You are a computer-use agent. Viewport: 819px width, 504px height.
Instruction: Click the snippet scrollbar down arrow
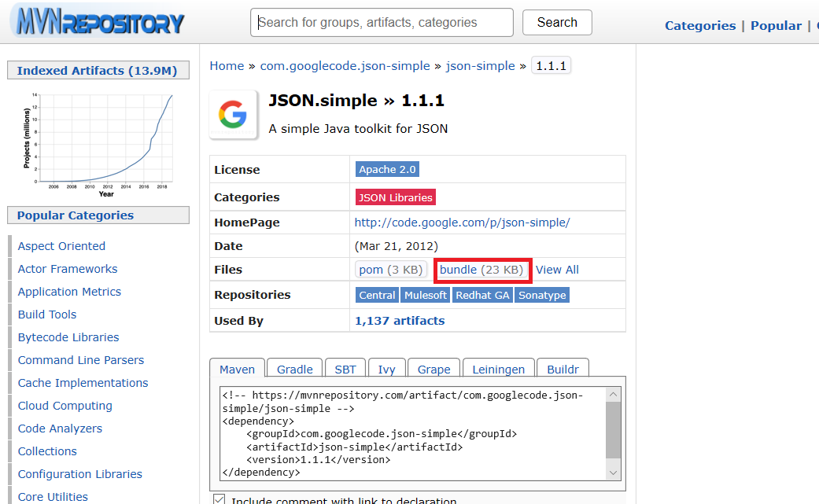(613, 473)
